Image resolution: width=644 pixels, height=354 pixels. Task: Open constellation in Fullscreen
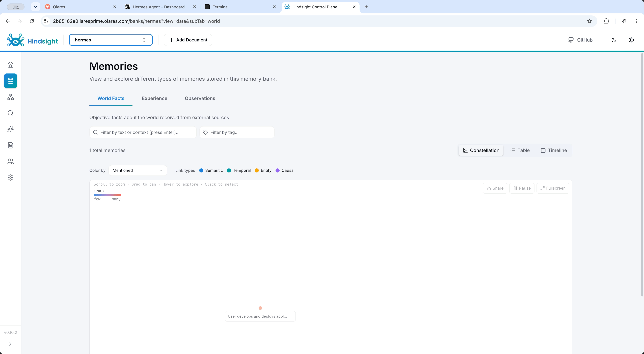tap(553, 188)
